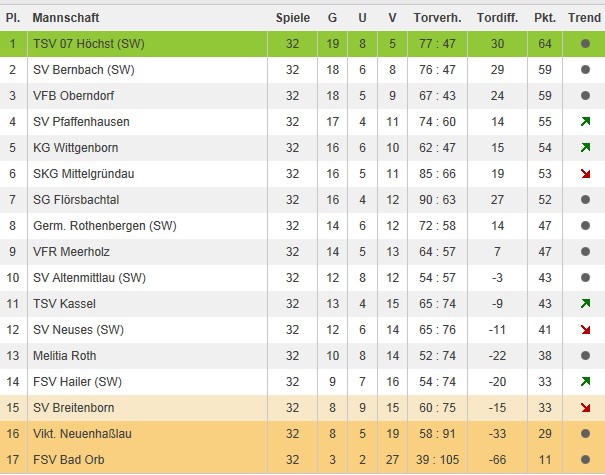Screen dimensions: 605x475
Task: Click the green trend arrow for KG Wittgenborn
Action: coord(584,148)
